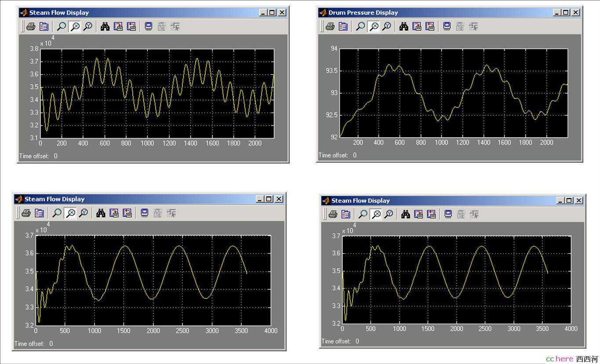Click the MATLAB icon in Drum Pressure title bar

pyautogui.click(x=323, y=13)
